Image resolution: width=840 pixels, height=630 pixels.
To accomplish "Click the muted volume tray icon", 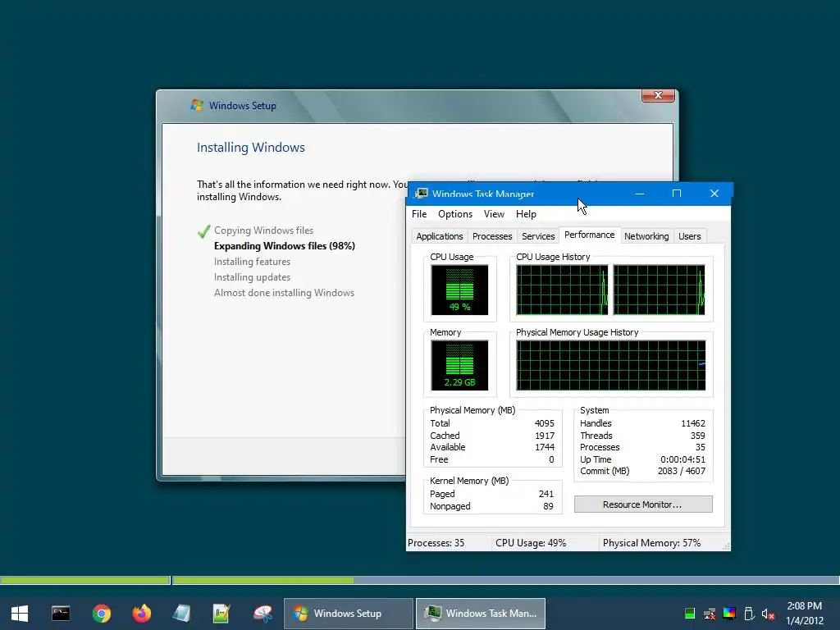I will click(768, 614).
